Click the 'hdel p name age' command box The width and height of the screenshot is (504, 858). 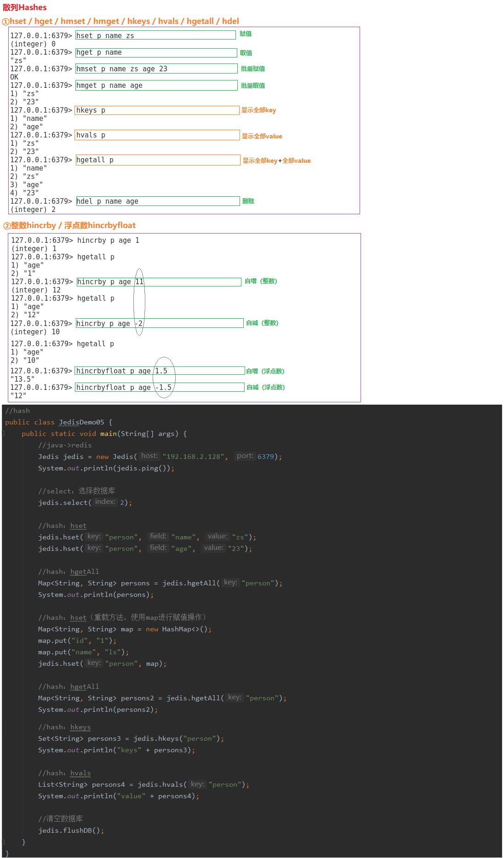pyautogui.click(x=157, y=201)
